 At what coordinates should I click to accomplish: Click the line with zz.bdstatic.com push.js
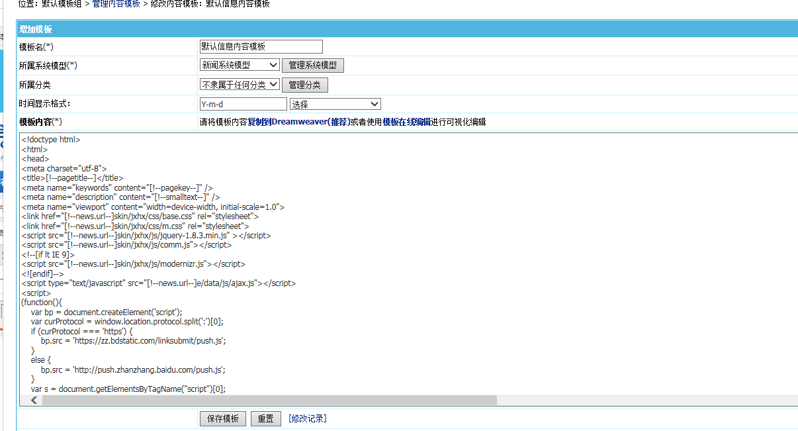[x=133, y=341]
